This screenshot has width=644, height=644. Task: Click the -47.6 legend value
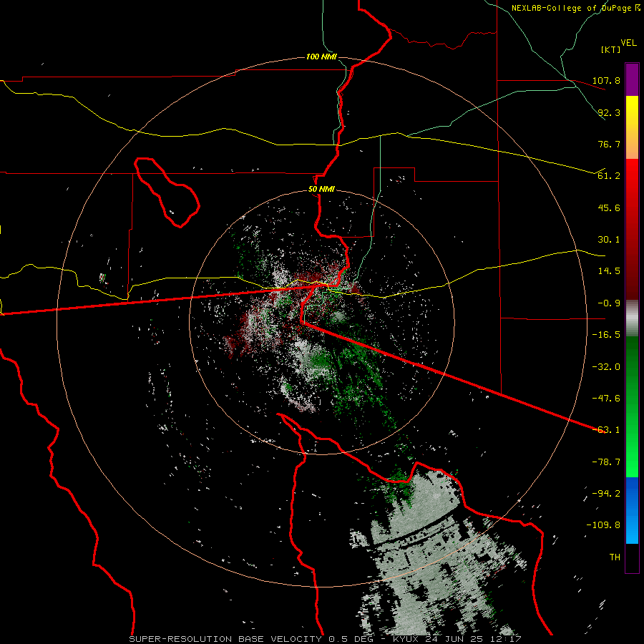point(606,399)
